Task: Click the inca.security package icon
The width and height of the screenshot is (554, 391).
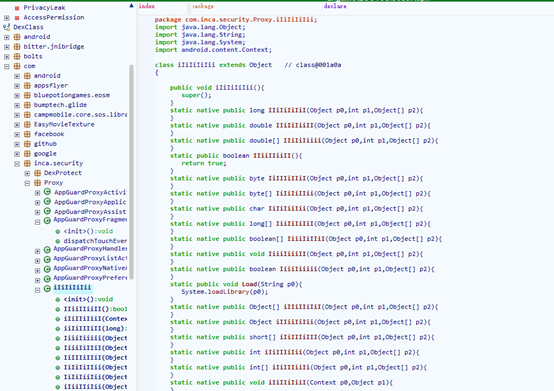Action: tap(27, 163)
